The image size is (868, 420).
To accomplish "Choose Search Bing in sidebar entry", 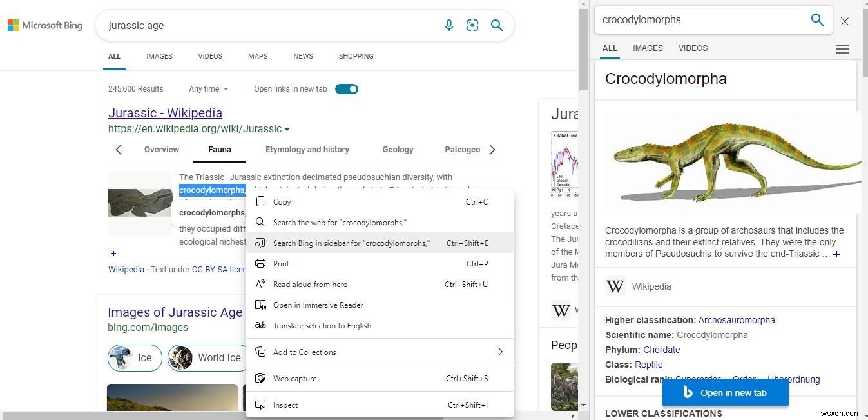I will pyautogui.click(x=380, y=243).
